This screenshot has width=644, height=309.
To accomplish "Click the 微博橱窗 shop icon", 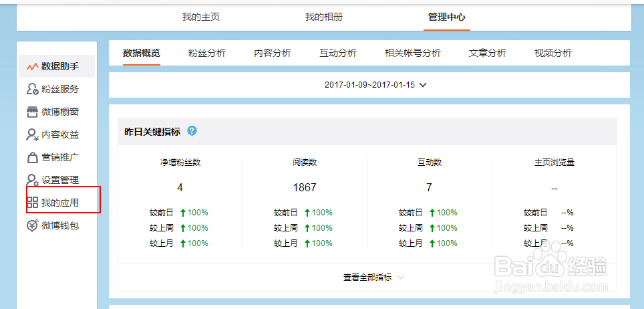I will point(32,112).
